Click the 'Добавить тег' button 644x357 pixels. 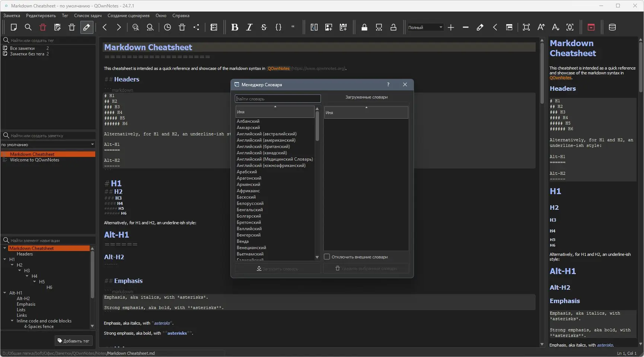coord(73,341)
